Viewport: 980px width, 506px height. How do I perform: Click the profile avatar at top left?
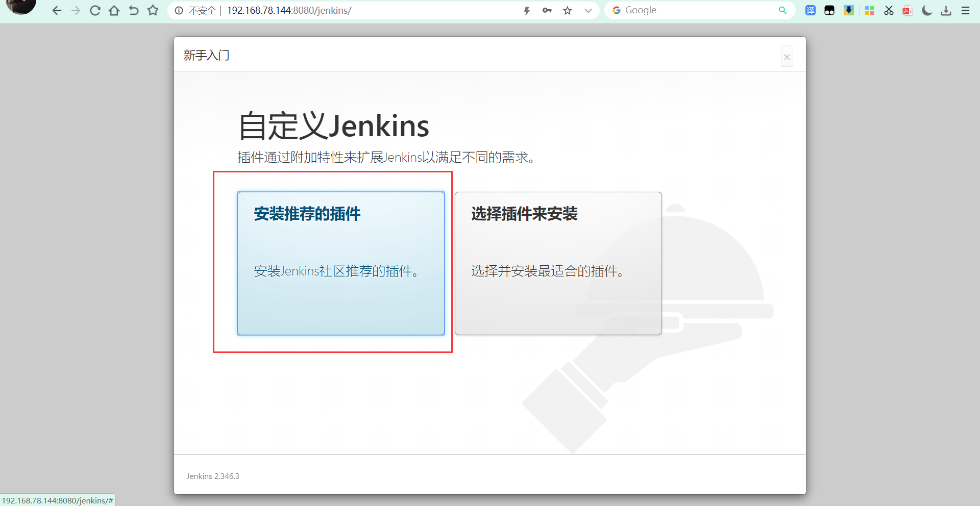click(21, 6)
